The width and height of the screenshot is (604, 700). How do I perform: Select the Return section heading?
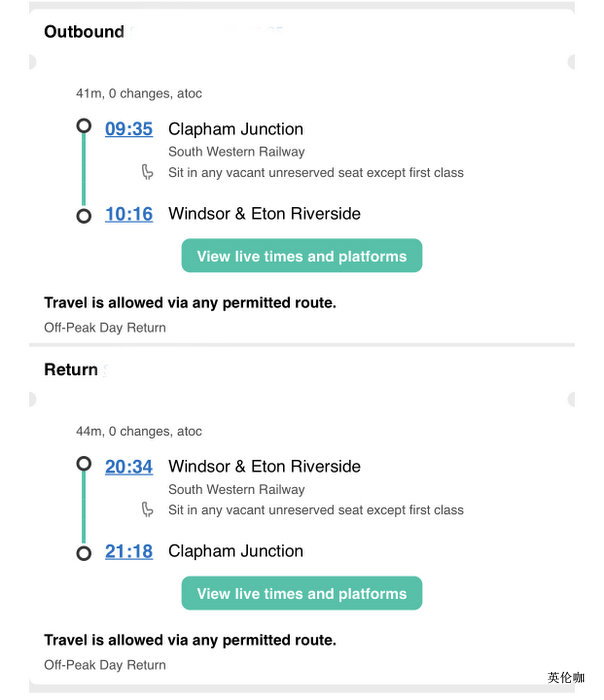click(71, 370)
